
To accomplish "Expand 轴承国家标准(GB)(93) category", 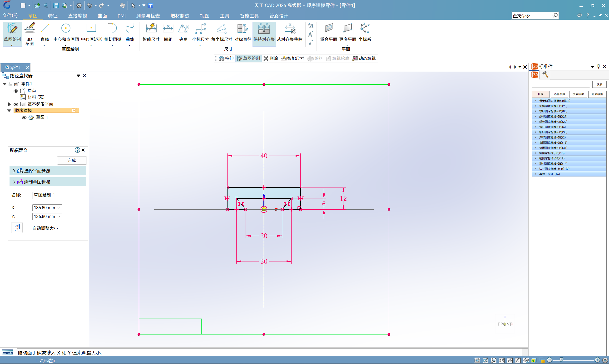I will [x=535, y=106].
